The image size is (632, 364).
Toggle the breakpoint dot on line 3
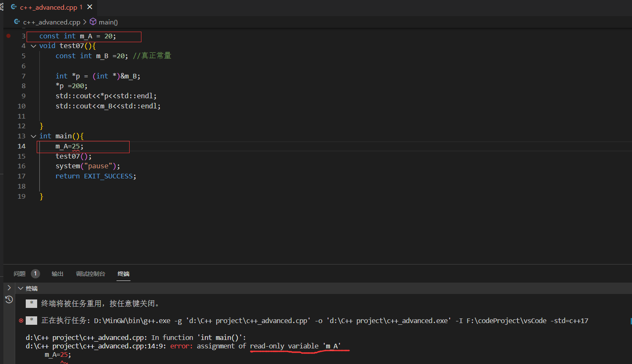tap(8, 36)
